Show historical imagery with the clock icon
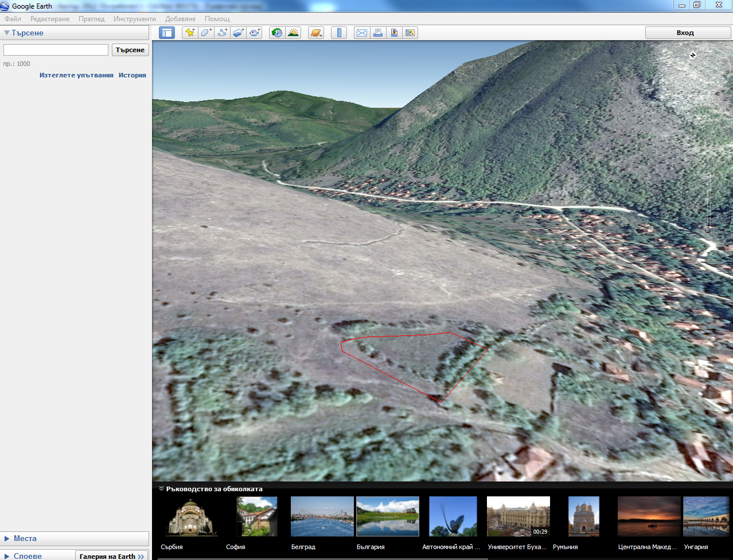Image resolution: width=733 pixels, height=560 pixels. [277, 33]
